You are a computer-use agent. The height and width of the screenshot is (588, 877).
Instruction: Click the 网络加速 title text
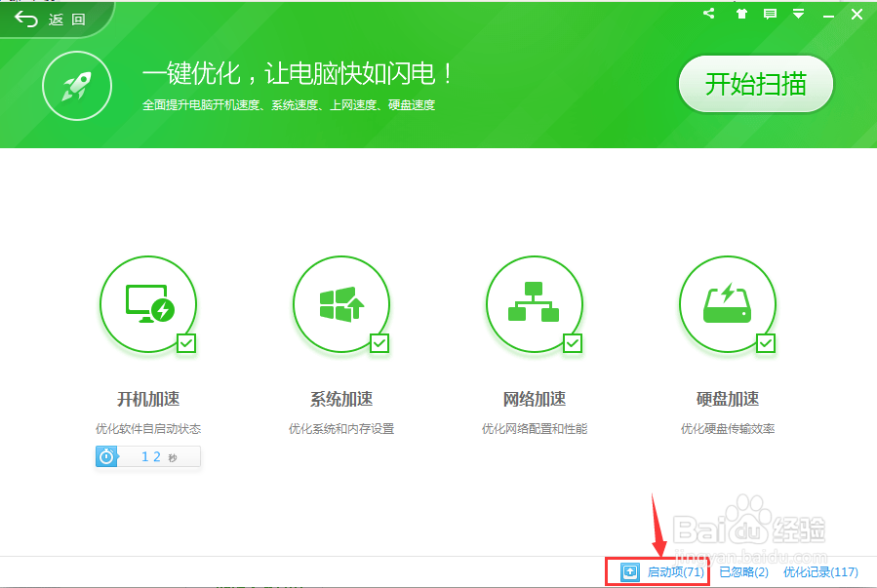[535, 399]
